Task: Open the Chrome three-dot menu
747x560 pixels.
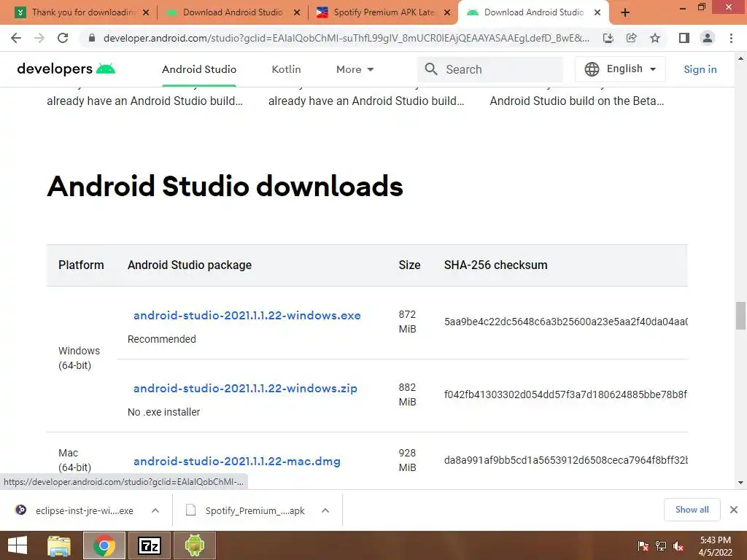Action: 731,38
